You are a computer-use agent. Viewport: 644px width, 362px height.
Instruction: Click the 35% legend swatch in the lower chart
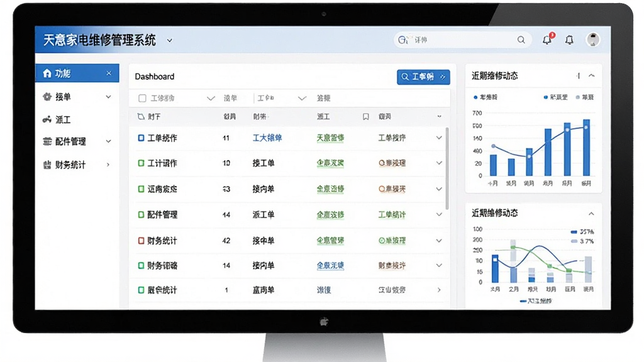(x=574, y=232)
